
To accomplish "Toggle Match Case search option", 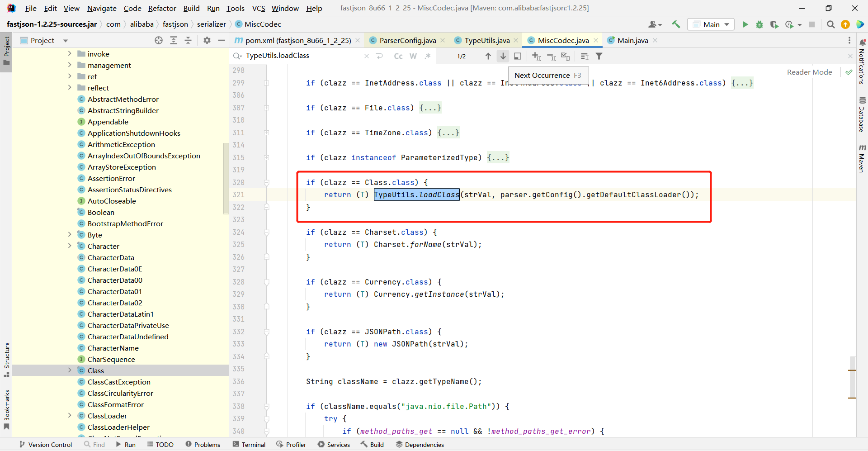I will click(x=398, y=56).
